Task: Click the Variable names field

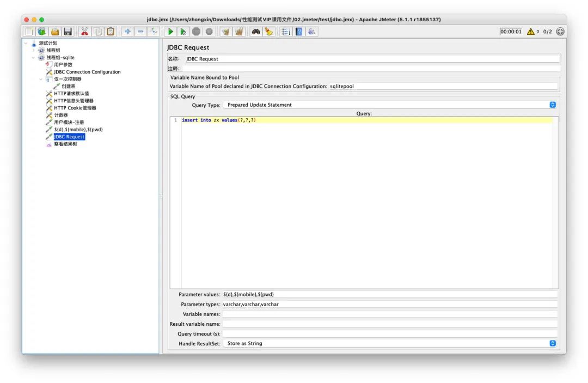Action: click(390, 314)
